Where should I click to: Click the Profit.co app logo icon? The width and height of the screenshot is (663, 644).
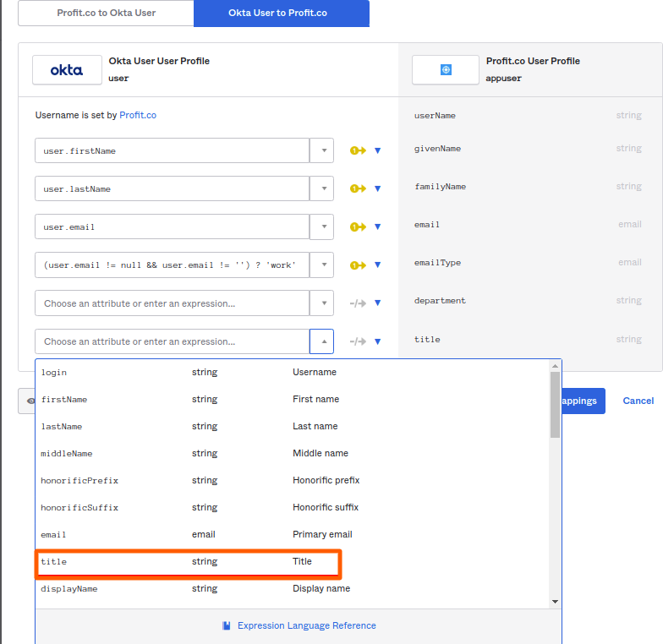pos(446,70)
